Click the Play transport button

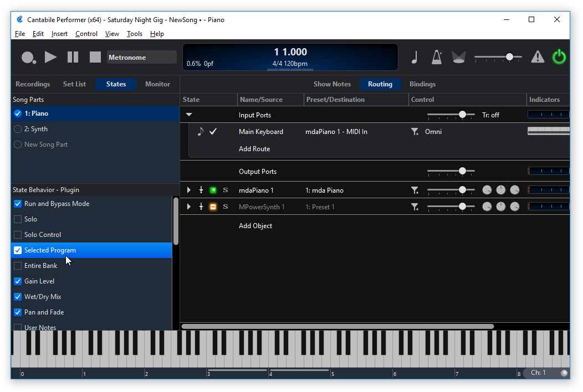50,57
